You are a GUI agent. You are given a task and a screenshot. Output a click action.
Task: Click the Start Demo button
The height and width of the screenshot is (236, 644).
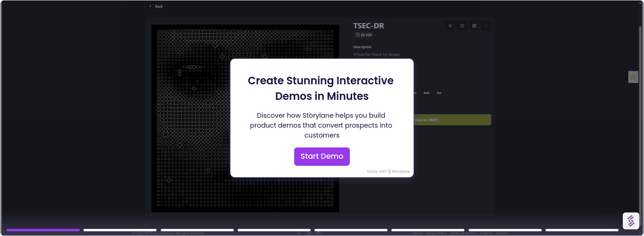pos(322,156)
